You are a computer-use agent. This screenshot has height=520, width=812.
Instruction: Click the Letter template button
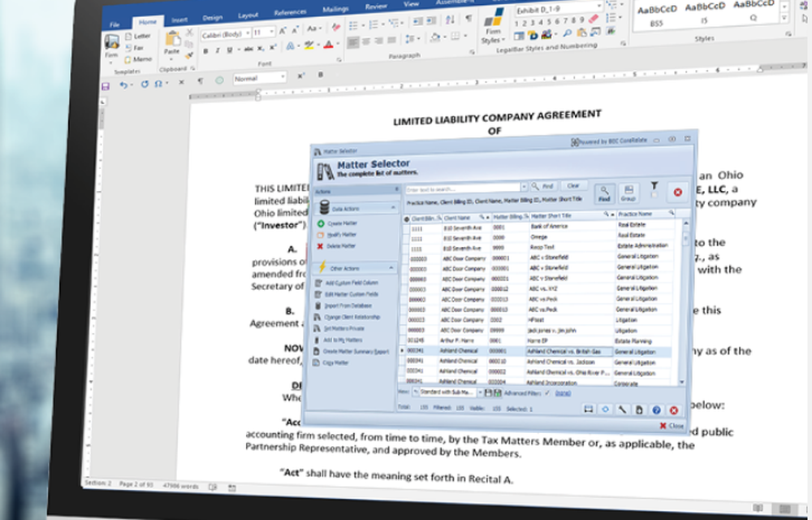138,37
